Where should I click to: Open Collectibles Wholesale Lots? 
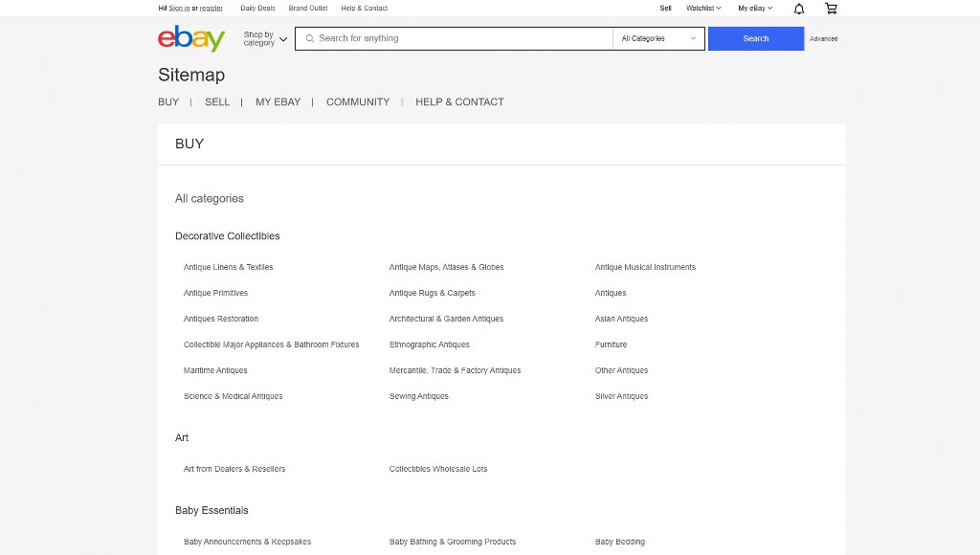pyautogui.click(x=438, y=469)
